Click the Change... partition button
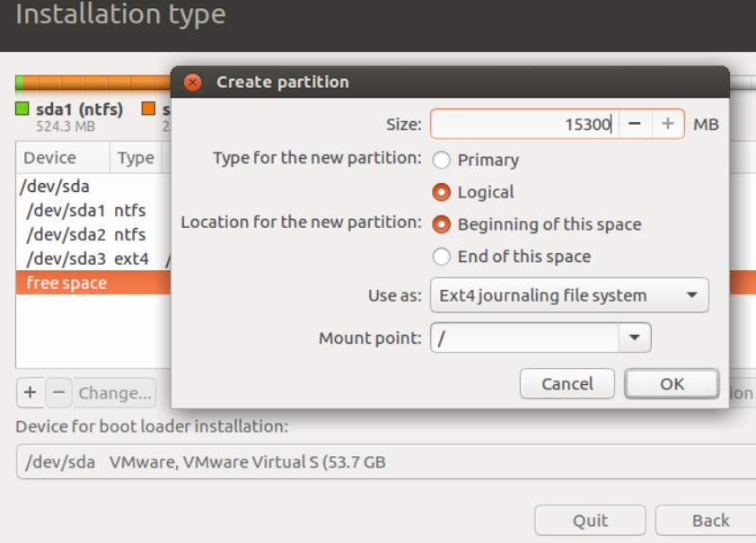The height and width of the screenshot is (543, 756). [115, 393]
